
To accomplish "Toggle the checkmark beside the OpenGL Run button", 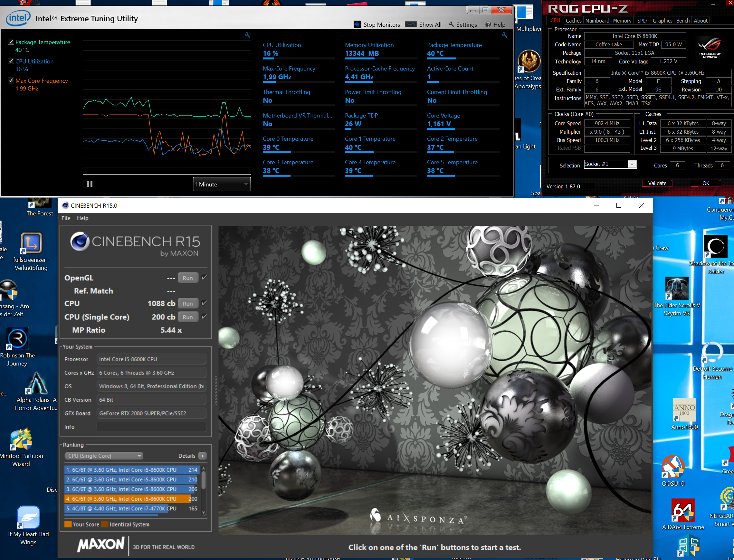I will pos(204,277).
